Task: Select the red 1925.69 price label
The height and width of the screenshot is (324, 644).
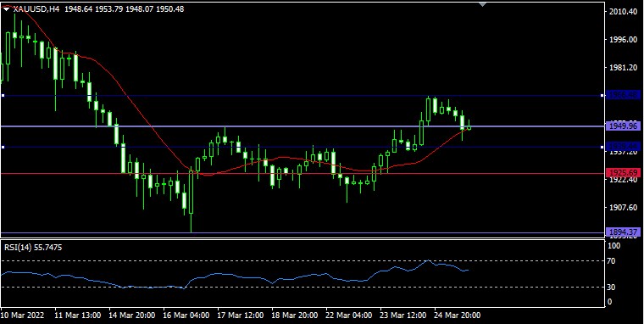Action: point(623,173)
